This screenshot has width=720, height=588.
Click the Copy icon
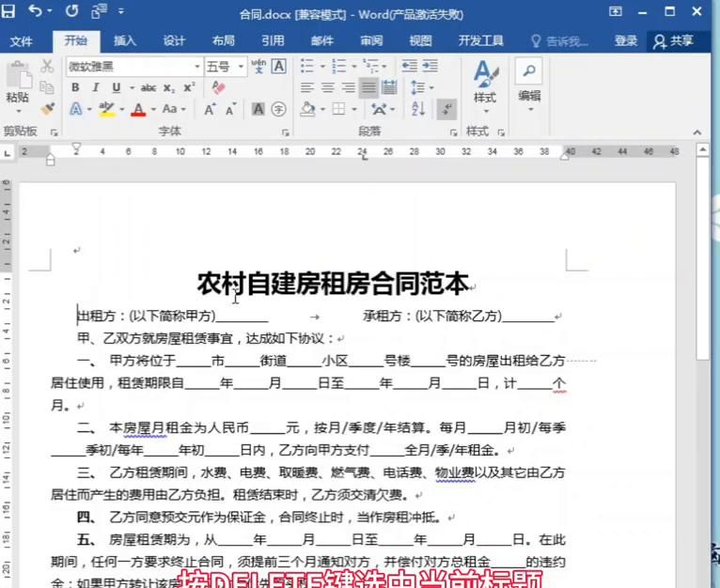47,87
